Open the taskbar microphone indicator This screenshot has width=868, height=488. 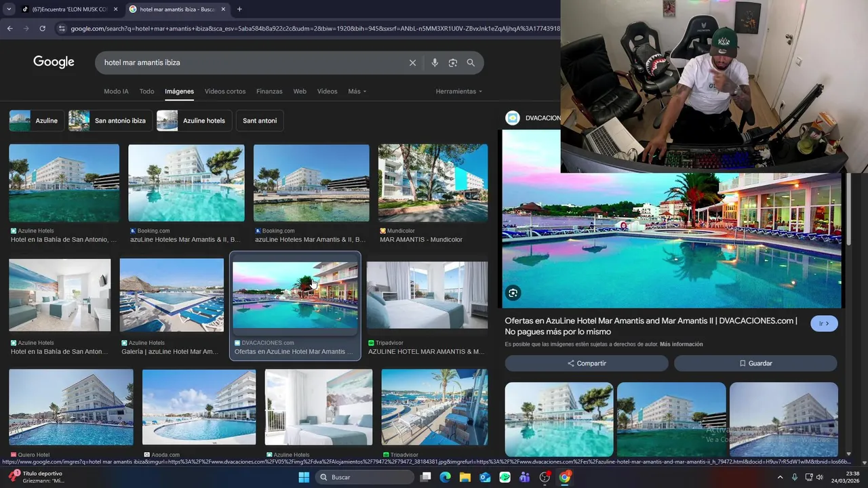tap(794, 477)
